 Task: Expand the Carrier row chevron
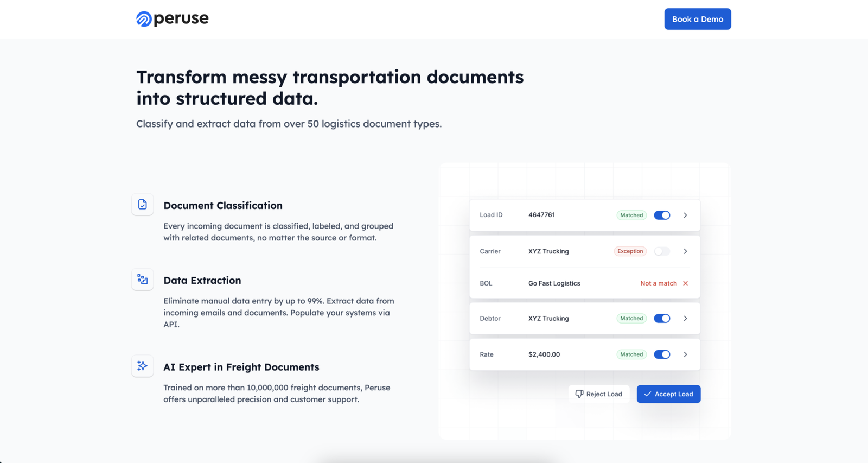click(x=685, y=251)
